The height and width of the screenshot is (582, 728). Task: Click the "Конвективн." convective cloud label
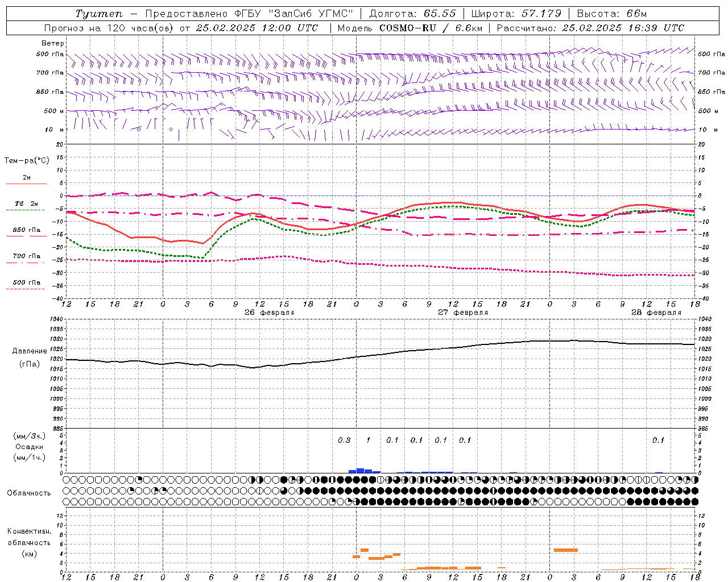pyautogui.click(x=30, y=531)
